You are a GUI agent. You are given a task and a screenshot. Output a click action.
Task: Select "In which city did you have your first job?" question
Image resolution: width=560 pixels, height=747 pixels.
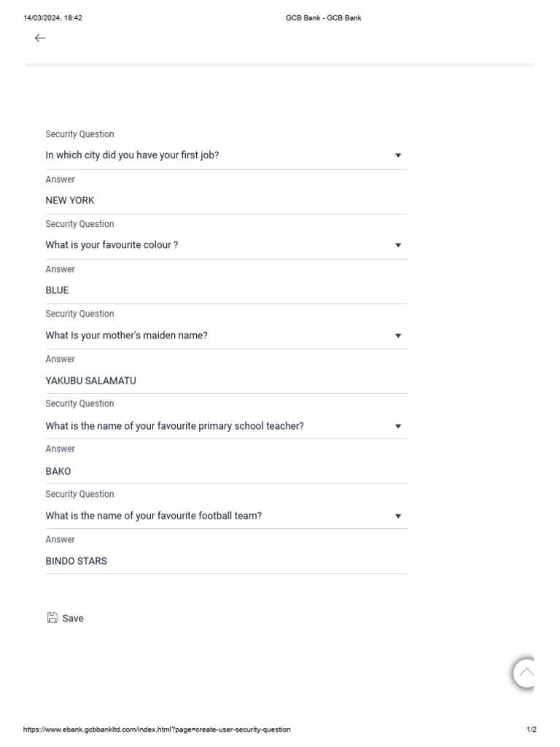(x=132, y=155)
